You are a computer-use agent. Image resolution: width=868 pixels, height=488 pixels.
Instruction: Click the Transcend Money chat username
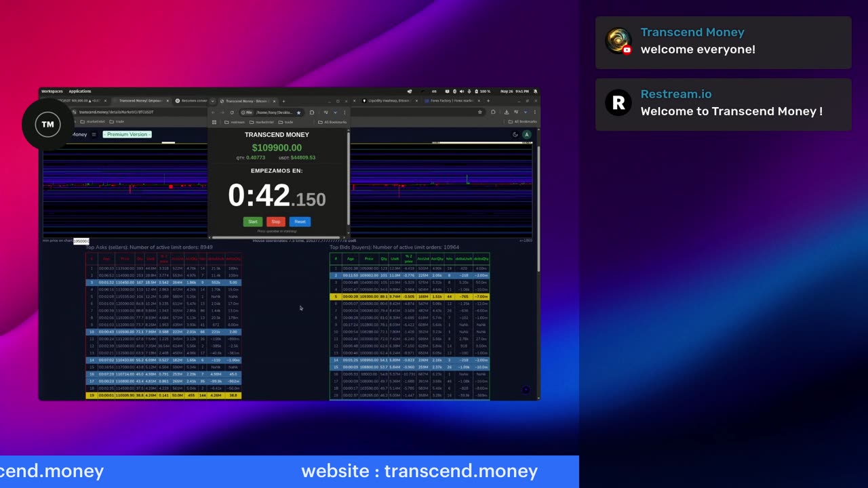(x=692, y=33)
